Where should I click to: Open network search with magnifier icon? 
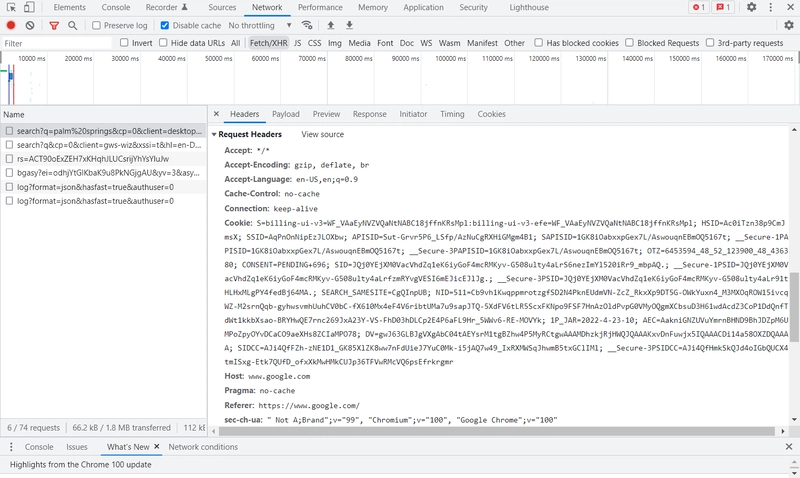coord(72,25)
